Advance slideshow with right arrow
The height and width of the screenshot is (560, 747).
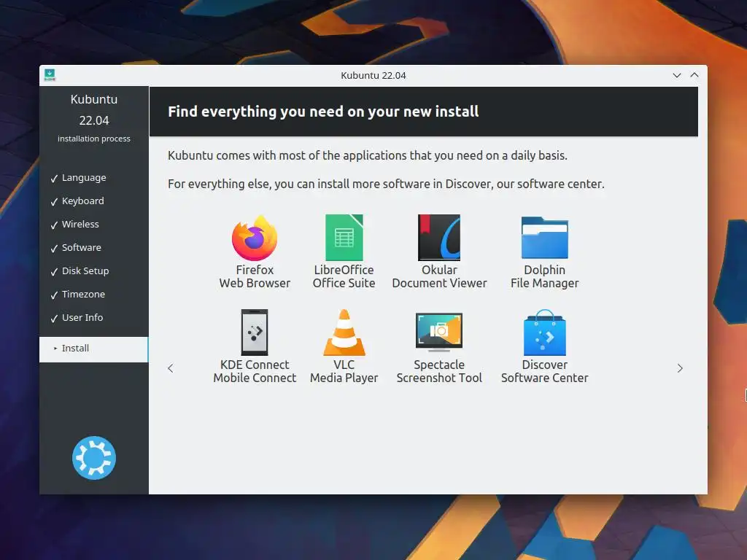680,368
